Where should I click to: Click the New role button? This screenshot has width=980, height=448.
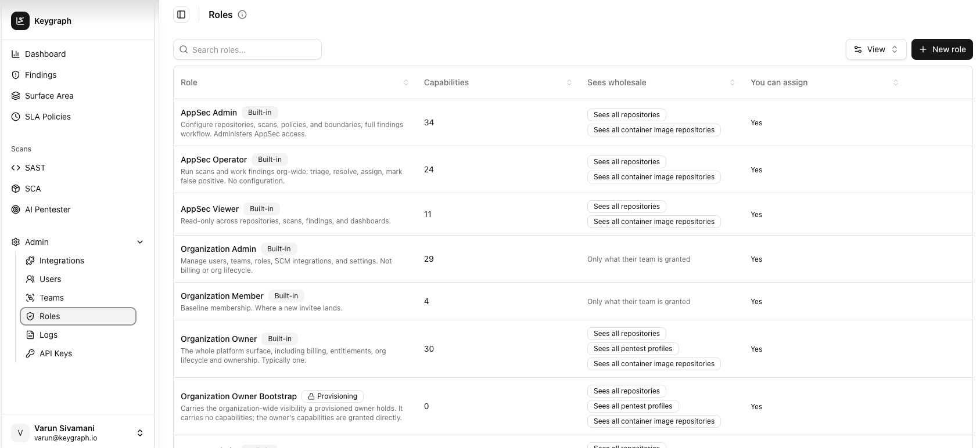point(942,49)
